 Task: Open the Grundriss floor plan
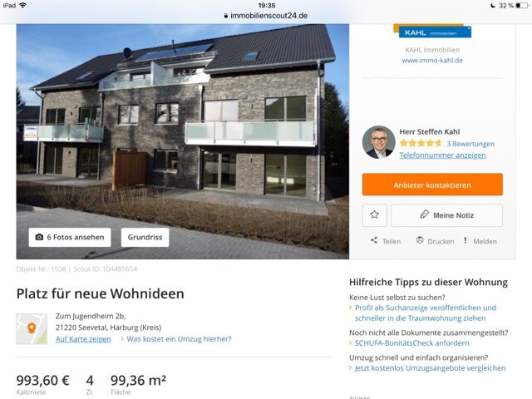[x=145, y=237]
